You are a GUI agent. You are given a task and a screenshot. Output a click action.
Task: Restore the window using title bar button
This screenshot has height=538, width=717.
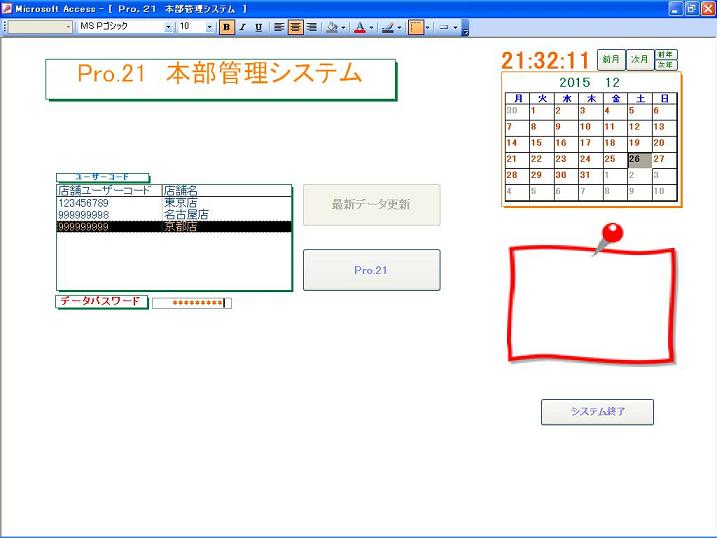tap(692, 9)
